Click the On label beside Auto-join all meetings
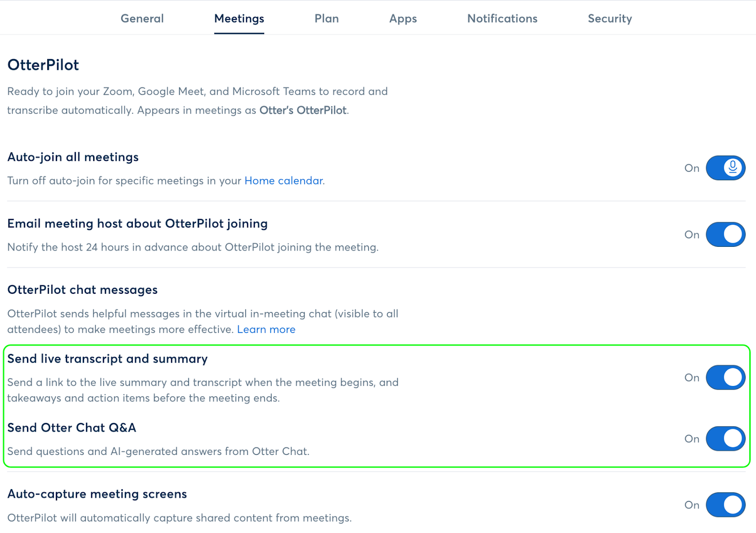This screenshot has height=533, width=756. click(x=692, y=168)
